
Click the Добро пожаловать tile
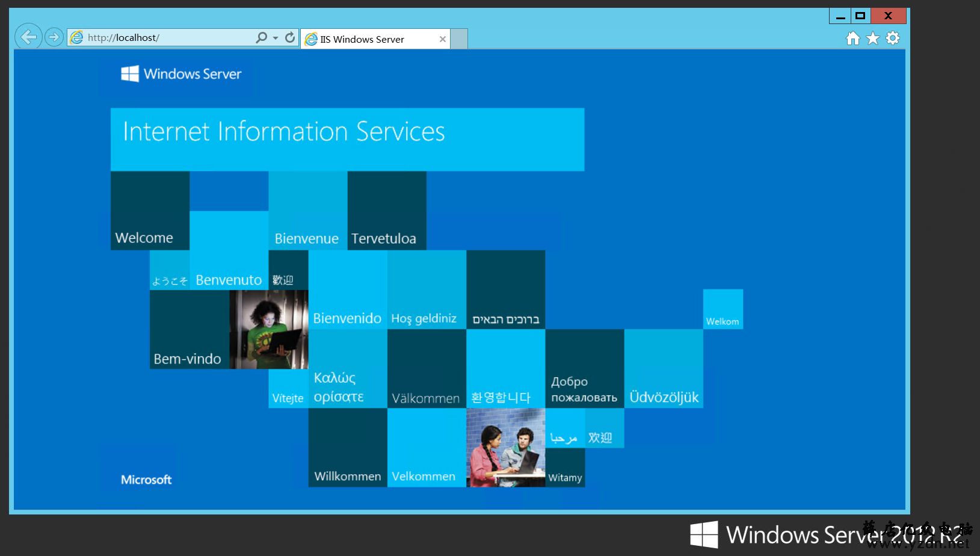585,368
